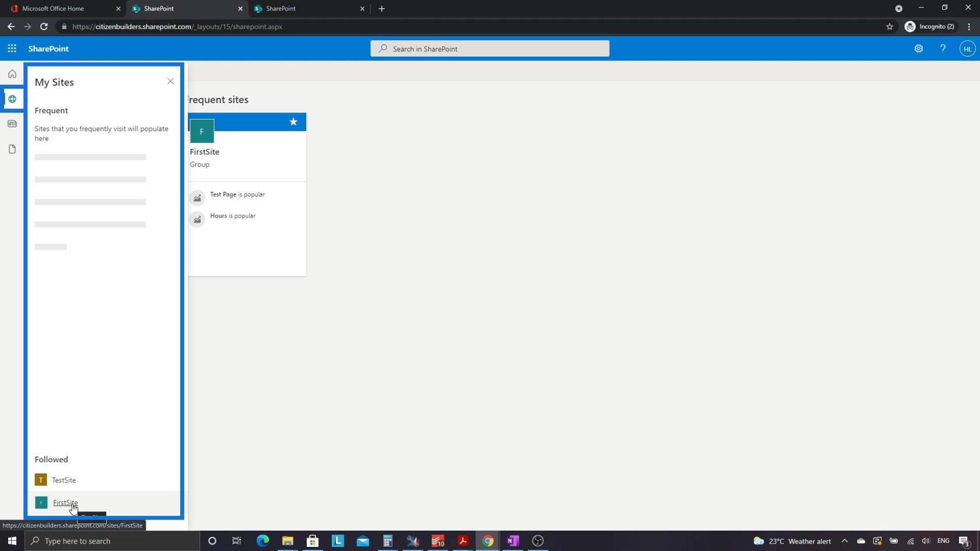The height and width of the screenshot is (551, 980).
Task: Reload the current page
Action: tap(44, 27)
